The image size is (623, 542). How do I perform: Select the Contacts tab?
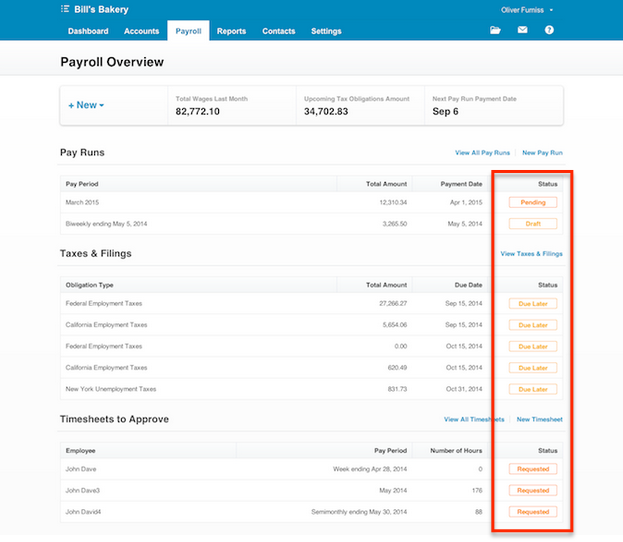278,31
